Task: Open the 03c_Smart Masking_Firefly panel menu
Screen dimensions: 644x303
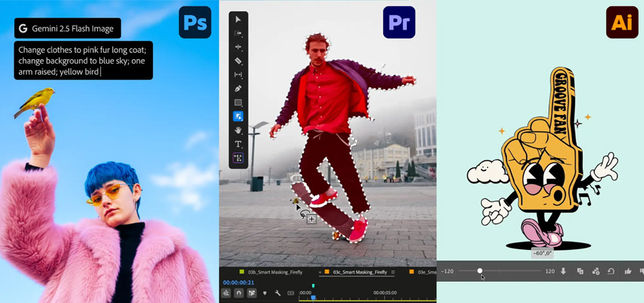Action: pyautogui.click(x=392, y=271)
